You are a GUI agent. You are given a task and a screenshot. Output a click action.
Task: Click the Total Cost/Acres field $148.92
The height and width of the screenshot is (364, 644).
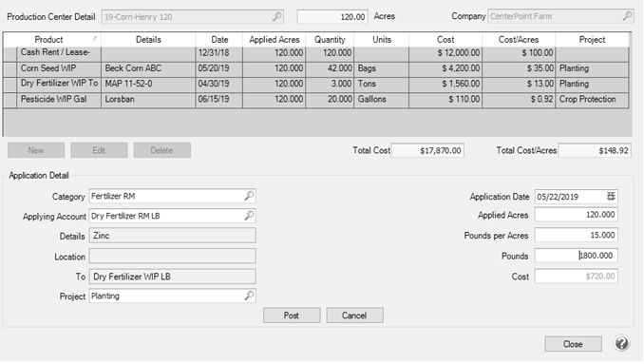595,150
